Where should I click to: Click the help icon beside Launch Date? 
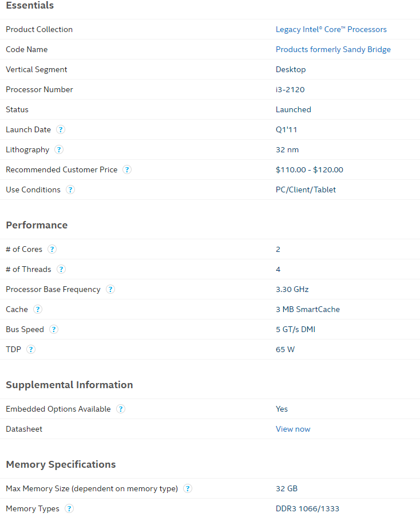click(61, 129)
